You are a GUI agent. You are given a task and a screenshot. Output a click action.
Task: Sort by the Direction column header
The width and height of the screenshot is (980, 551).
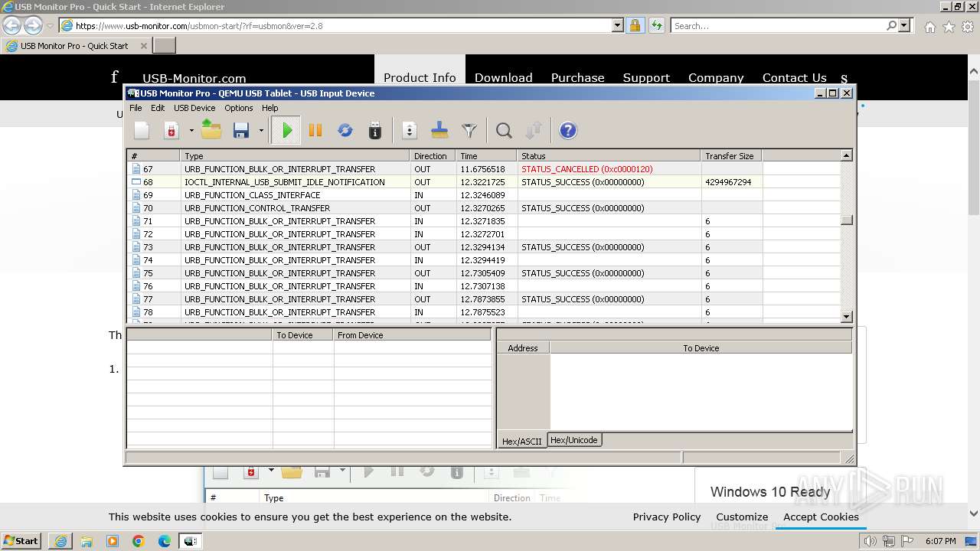433,156
